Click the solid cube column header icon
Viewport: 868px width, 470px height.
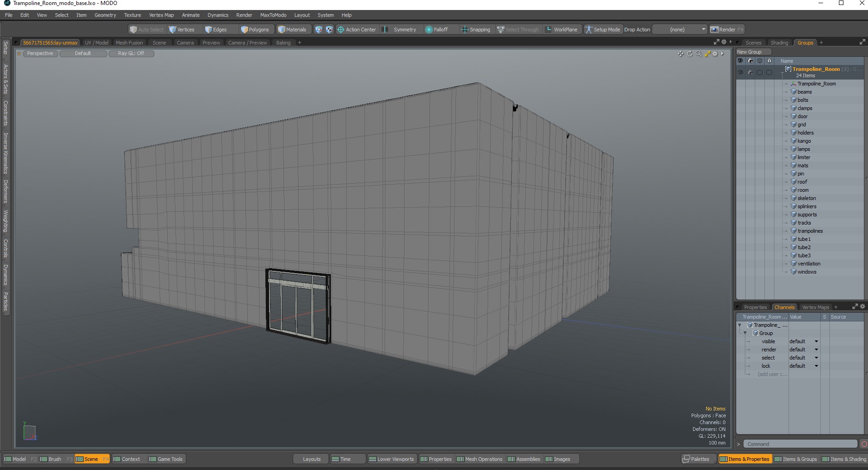pos(769,61)
